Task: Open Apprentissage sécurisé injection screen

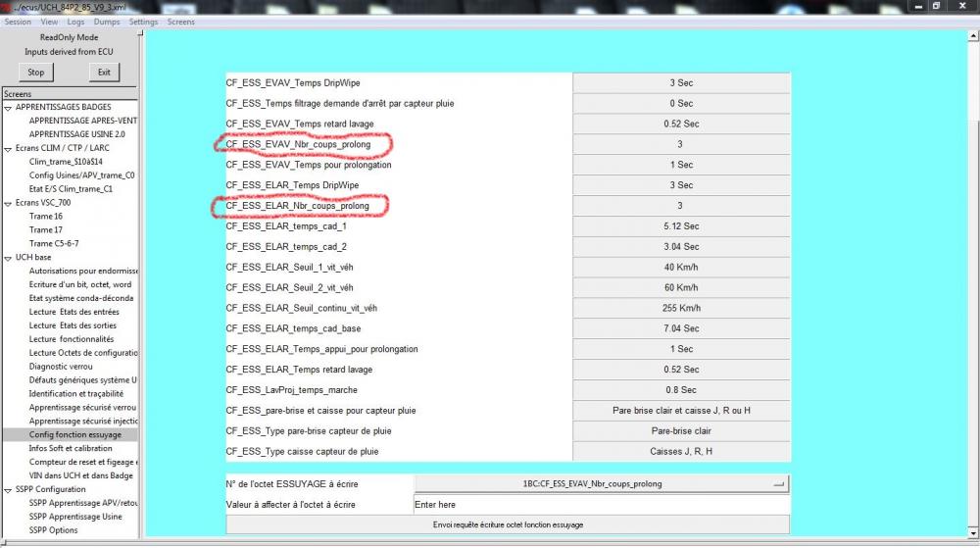Action: pos(82,422)
